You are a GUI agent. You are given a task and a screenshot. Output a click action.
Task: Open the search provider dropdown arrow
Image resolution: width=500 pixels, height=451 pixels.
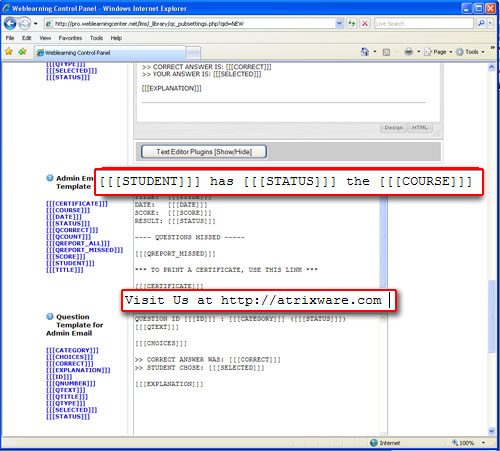click(490, 23)
